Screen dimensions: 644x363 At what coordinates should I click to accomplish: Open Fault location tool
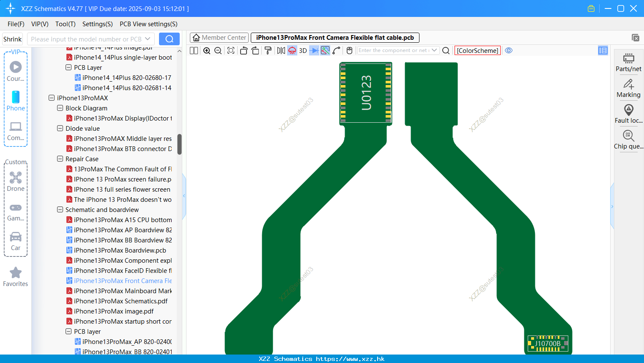[628, 114]
